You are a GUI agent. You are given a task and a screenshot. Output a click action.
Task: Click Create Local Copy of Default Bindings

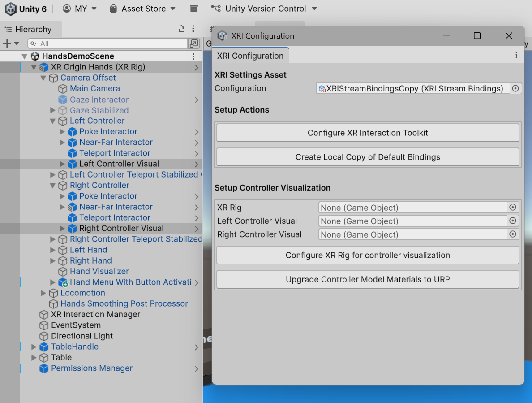point(368,157)
